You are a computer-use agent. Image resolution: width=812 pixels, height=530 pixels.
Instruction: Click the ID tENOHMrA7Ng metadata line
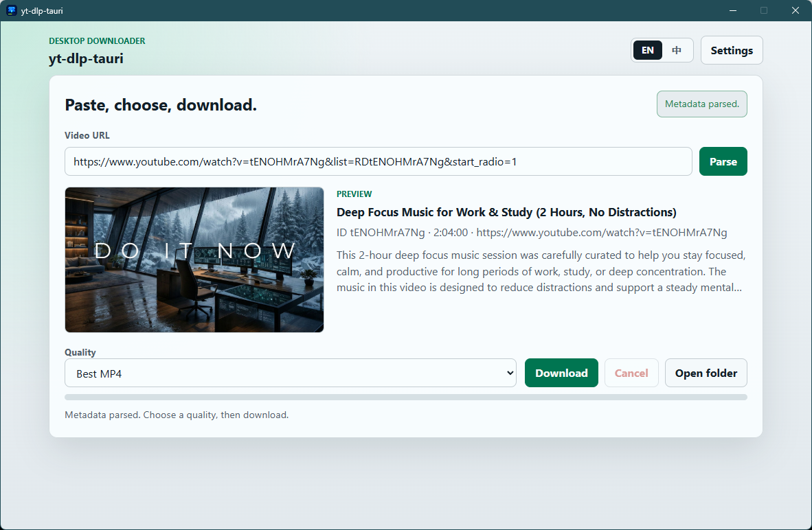(x=531, y=233)
